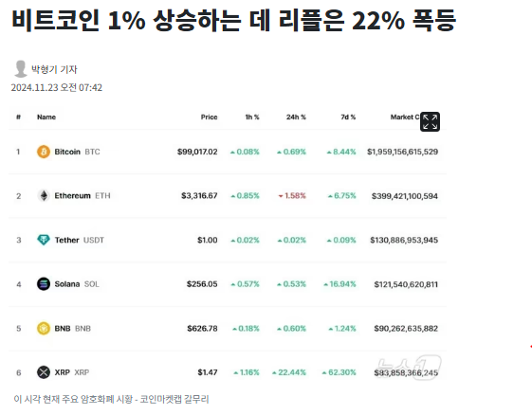
Task: Click the Ethereum diamond logo icon
Action: coord(44,195)
